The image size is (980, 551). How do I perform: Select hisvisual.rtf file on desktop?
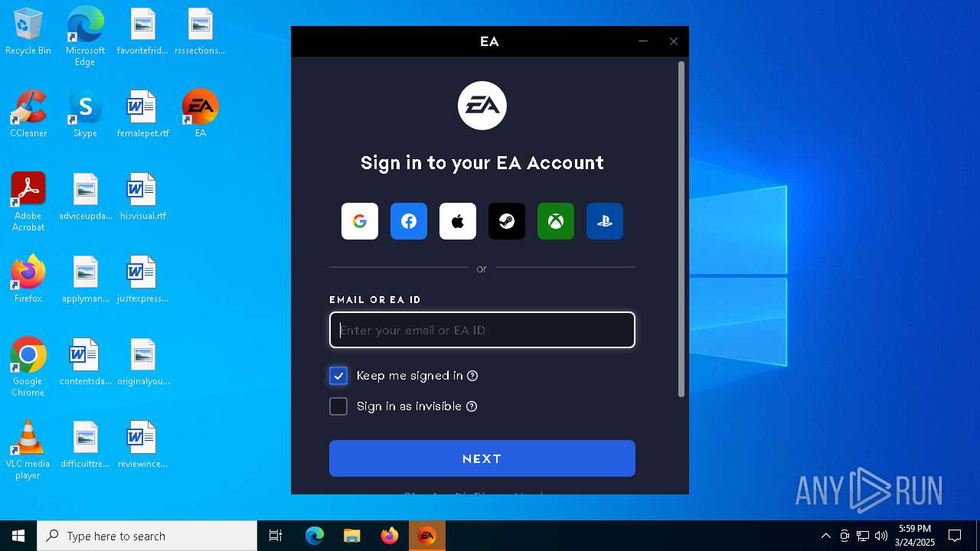pyautogui.click(x=142, y=197)
